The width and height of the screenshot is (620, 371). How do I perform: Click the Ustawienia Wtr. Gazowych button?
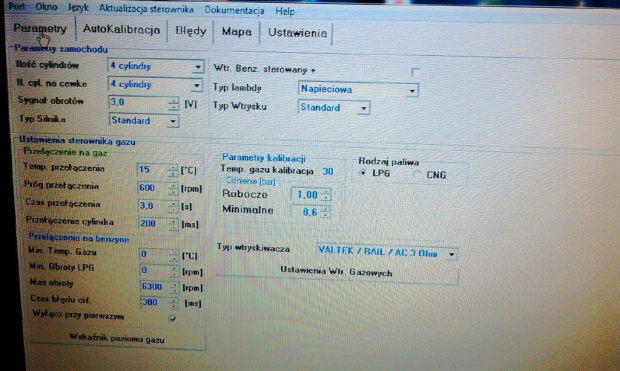pos(337,273)
